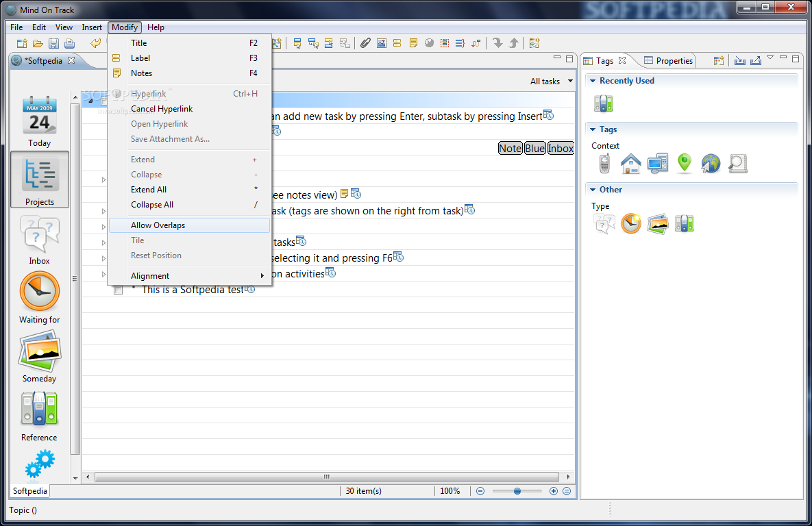
Task: Click the Summary bracket toolbar icon
Action: (x=460, y=43)
